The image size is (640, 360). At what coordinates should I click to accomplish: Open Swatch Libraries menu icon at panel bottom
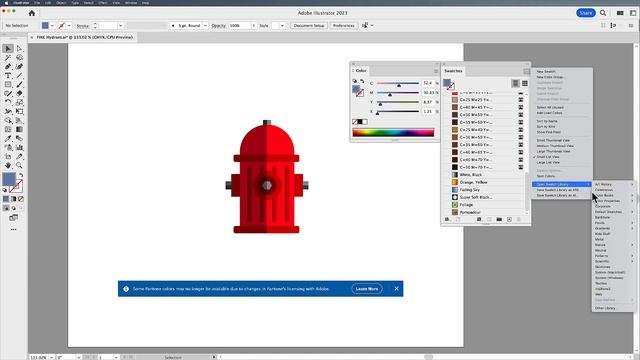(x=447, y=220)
